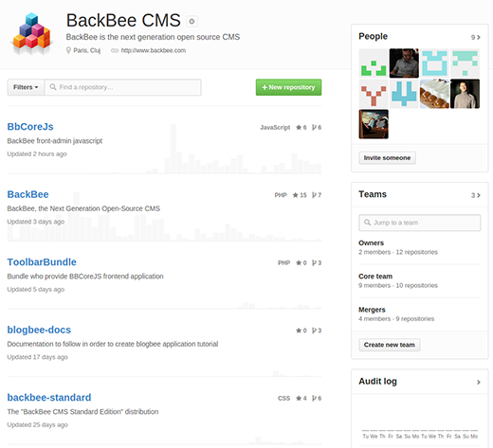The height and width of the screenshot is (448, 493).
Task: Click the CSS label on backbee-standard
Action: (x=283, y=398)
